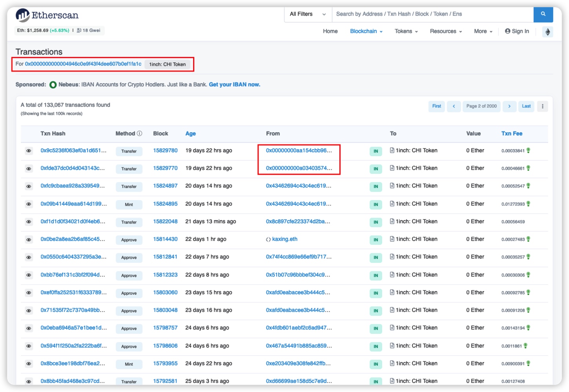569x392 pixels.
Task: Open transaction hash 0x71535f72c7370a49bb
Action: [x=73, y=310]
